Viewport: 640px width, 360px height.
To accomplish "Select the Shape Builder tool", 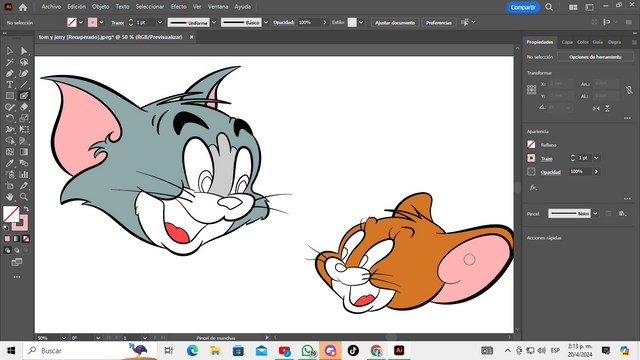I will [10, 141].
